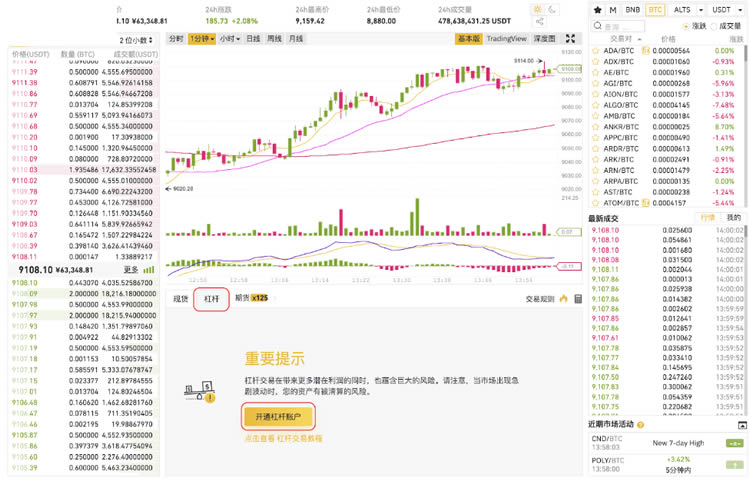Click the trading pair search field
This screenshot has height=482, width=750.
618,26
